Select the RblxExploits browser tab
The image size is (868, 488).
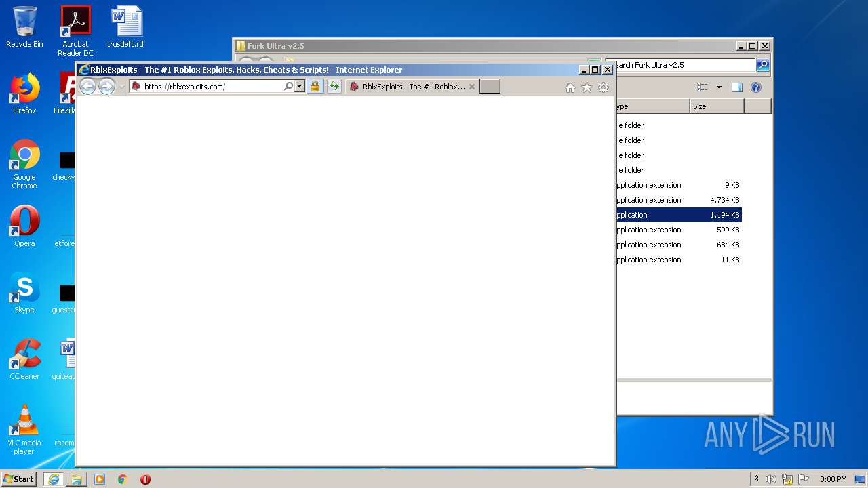(412, 87)
